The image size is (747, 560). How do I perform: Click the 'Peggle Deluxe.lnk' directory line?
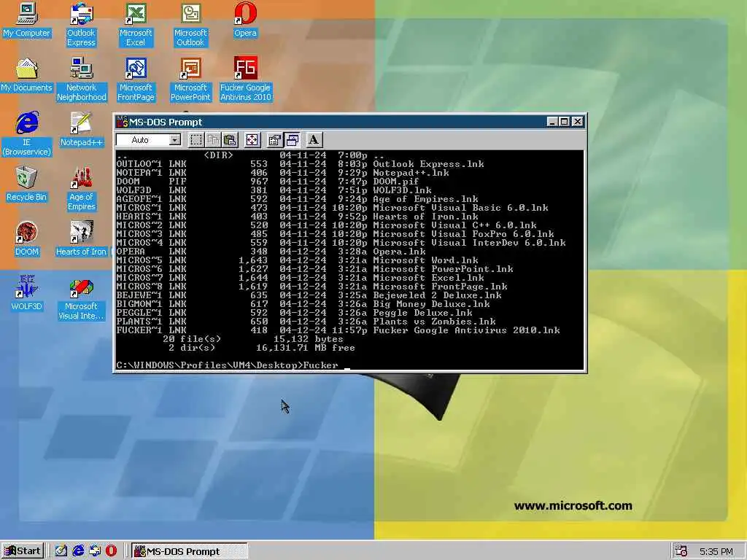295,312
